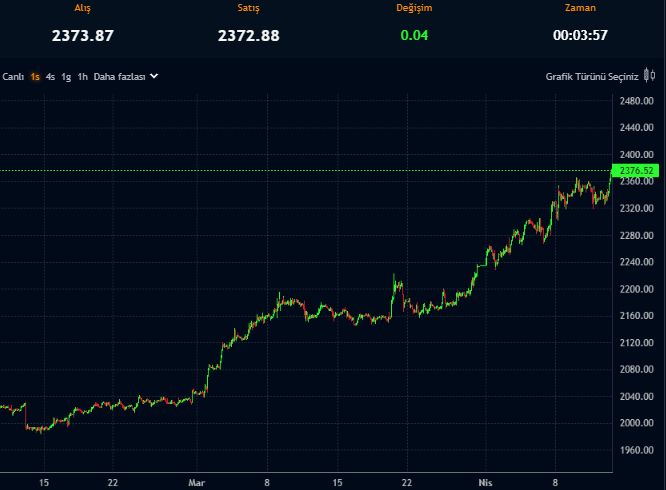Click the green Değişim value 0.04
This screenshot has height=490, width=666.
pos(414,36)
